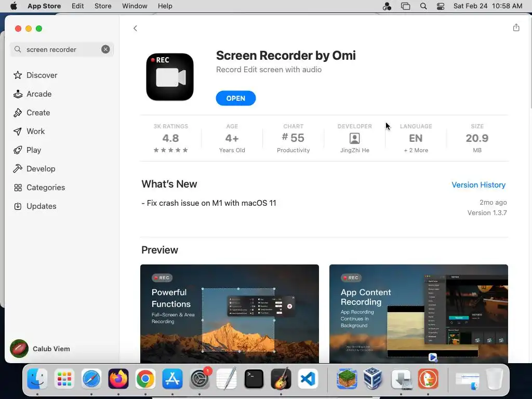Launch Safari from the Dock
Viewport: 532px width, 399px height.
point(91,379)
